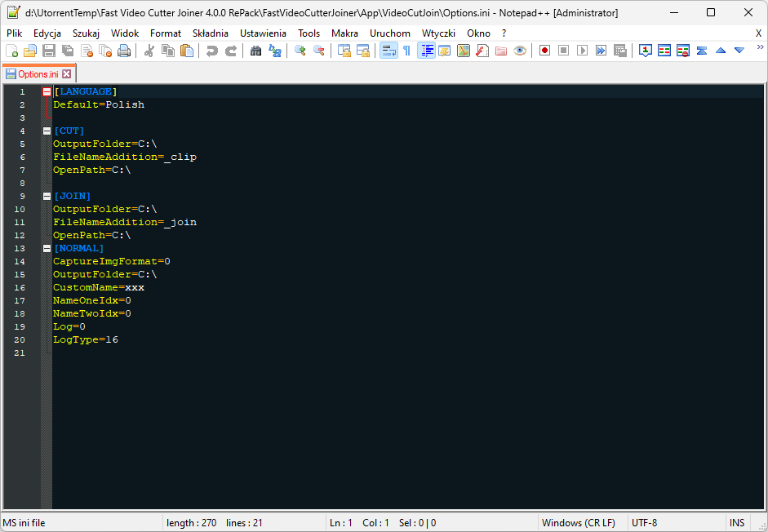Click the Compare toolbar icon
This screenshot has width=768, height=532.
click(x=664, y=51)
